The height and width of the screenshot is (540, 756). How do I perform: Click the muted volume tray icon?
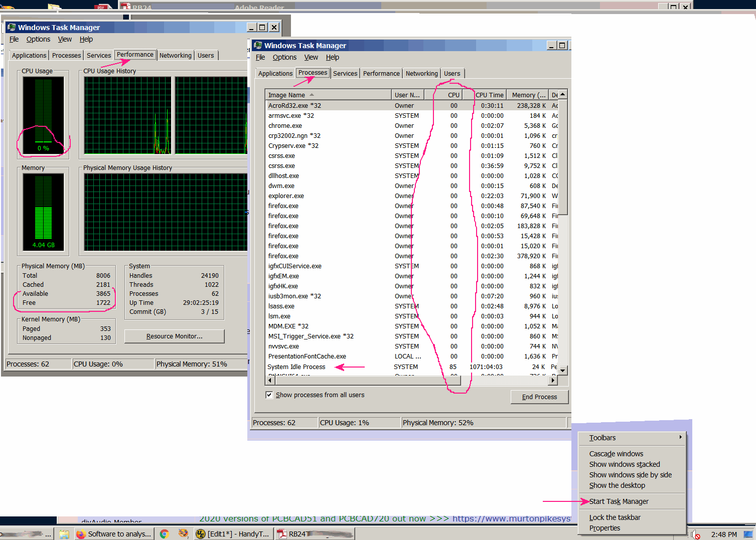(695, 534)
